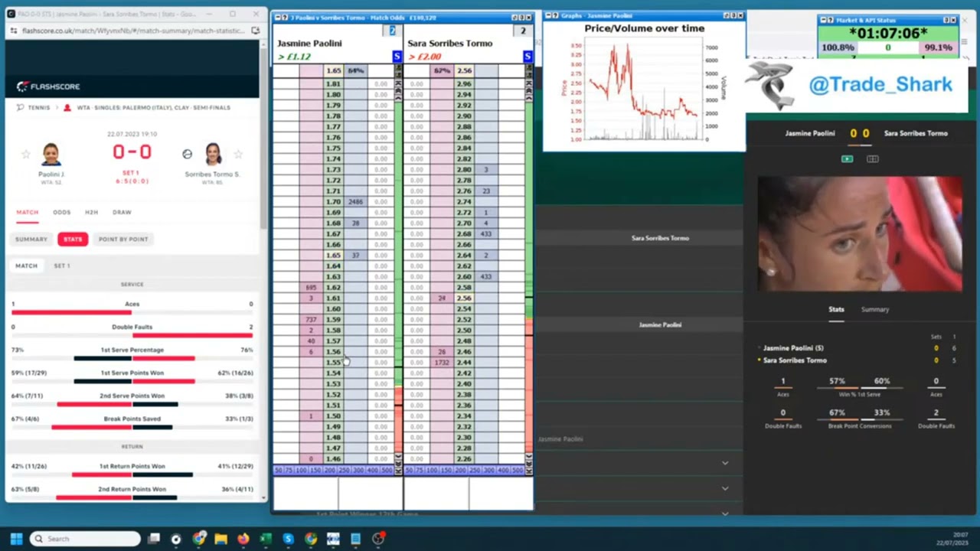Image resolution: width=980 pixels, height=551 pixels.
Task: Click the 1.62 price on Paolini ladder
Action: point(333,288)
